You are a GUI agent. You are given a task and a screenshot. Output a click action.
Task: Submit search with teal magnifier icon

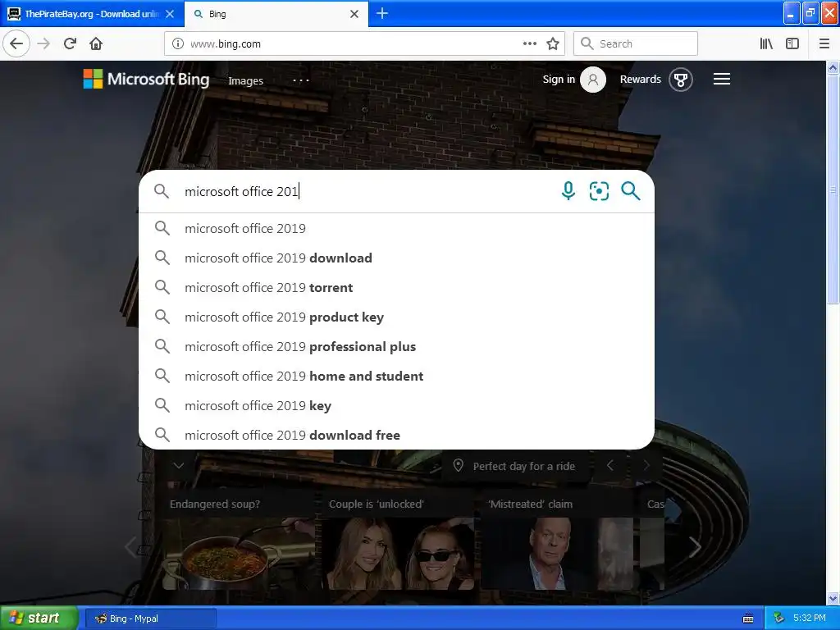pyautogui.click(x=631, y=190)
